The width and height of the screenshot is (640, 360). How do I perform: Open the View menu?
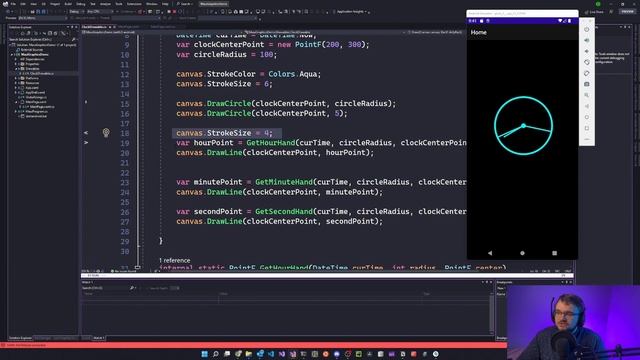coord(33,4)
